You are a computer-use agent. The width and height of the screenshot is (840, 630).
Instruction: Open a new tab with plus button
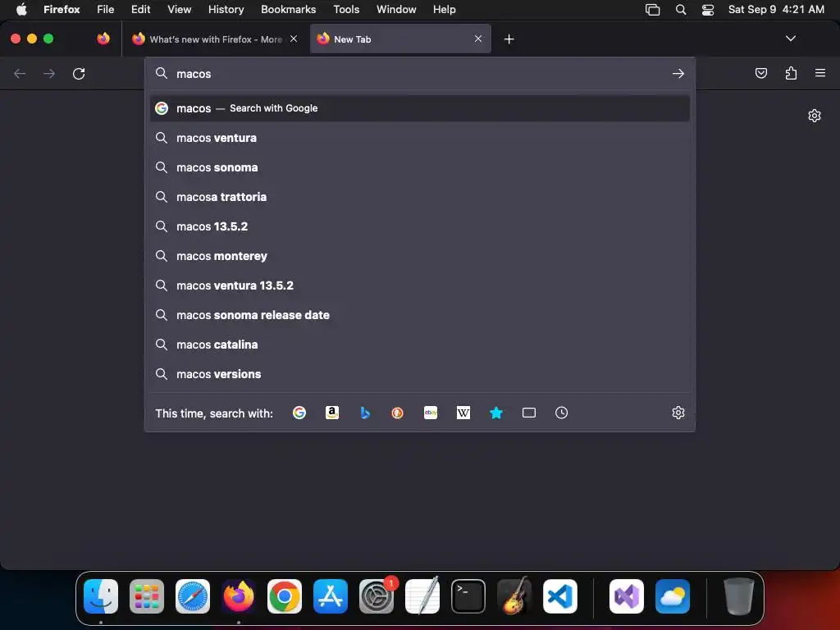(x=509, y=39)
